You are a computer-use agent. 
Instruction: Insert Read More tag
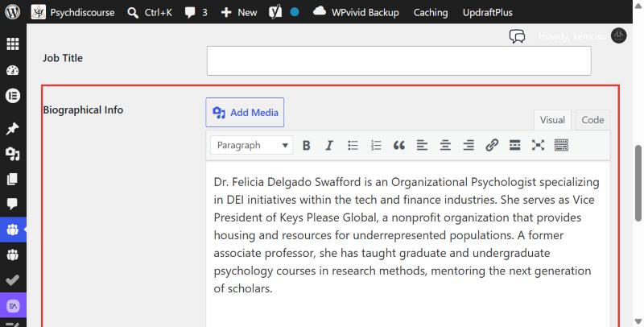pyautogui.click(x=514, y=145)
